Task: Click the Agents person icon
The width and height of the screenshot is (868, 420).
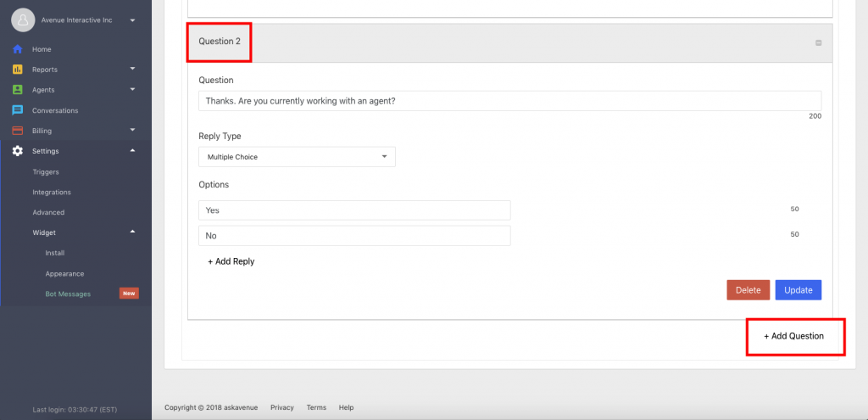Action: point(18,90)
